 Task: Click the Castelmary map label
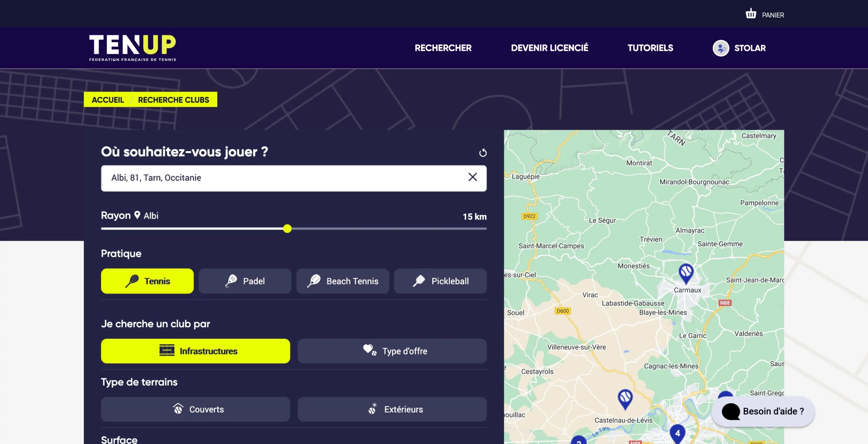pos(758,136)
